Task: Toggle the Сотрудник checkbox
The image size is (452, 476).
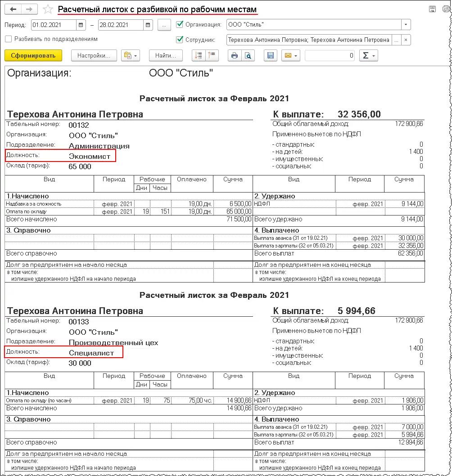Action: pos(180,40)
